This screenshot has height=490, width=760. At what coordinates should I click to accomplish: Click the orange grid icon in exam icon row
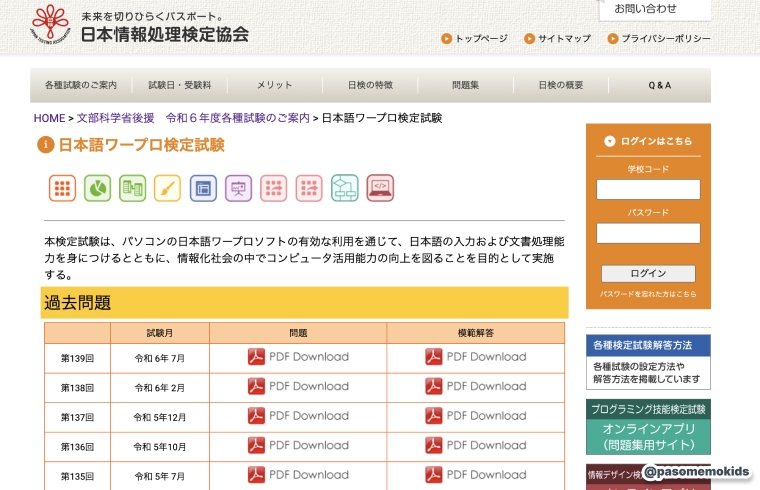click(x=62, y=188)
